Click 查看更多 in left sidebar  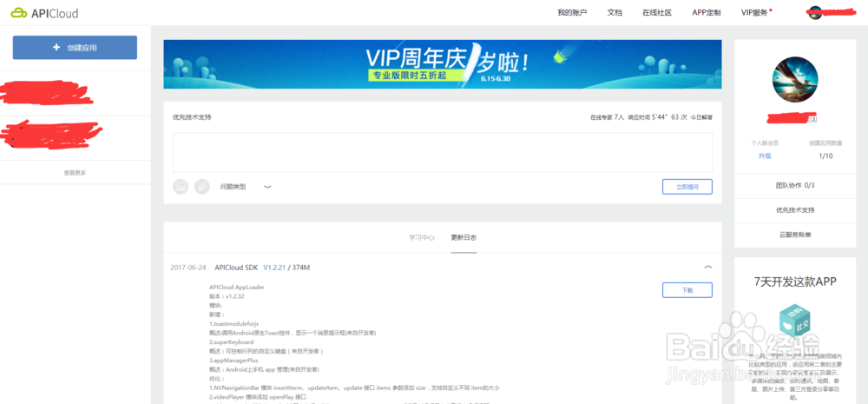75,173
